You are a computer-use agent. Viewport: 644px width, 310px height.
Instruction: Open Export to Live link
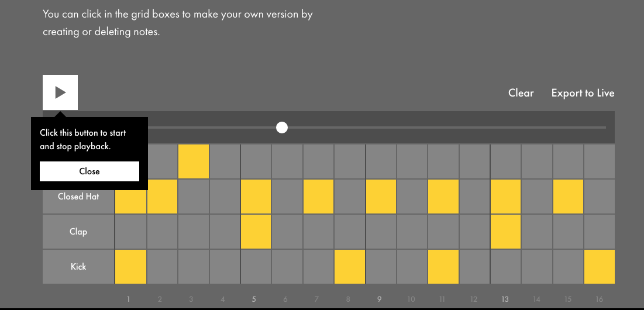pyautogui.click(x=583, y=93)
